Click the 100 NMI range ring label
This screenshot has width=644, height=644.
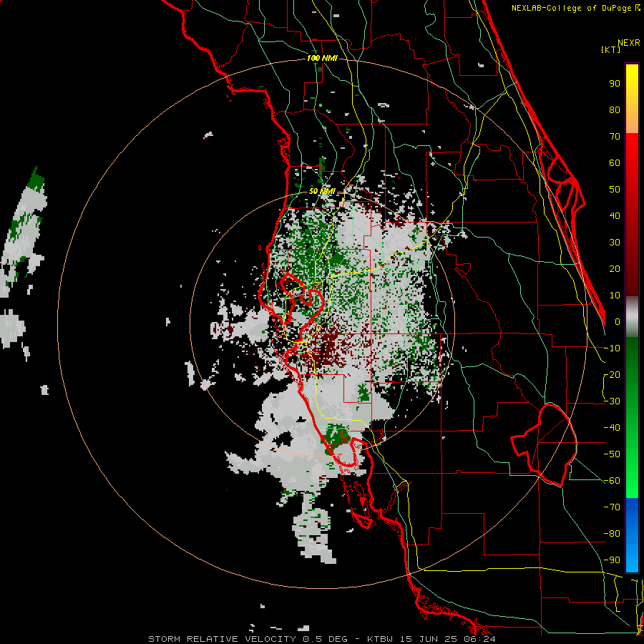322,58
